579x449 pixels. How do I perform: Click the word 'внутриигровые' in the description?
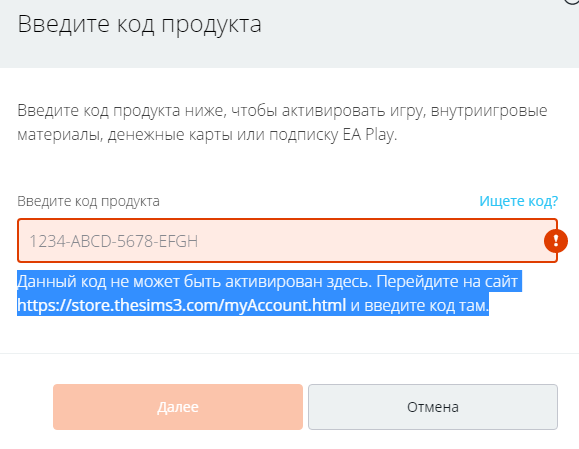point(489,110)
